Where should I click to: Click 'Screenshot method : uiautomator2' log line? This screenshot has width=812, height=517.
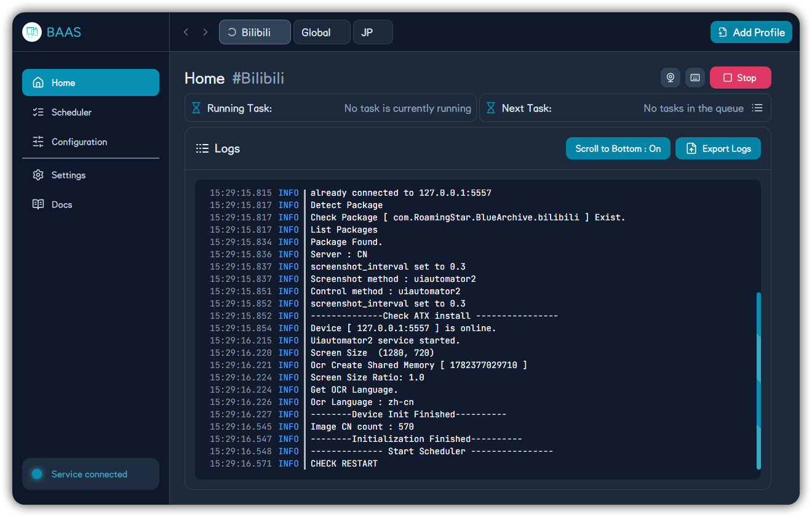point(393,279)
